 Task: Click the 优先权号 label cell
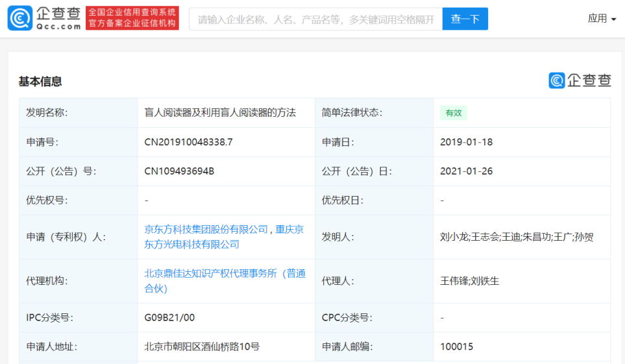79,200
